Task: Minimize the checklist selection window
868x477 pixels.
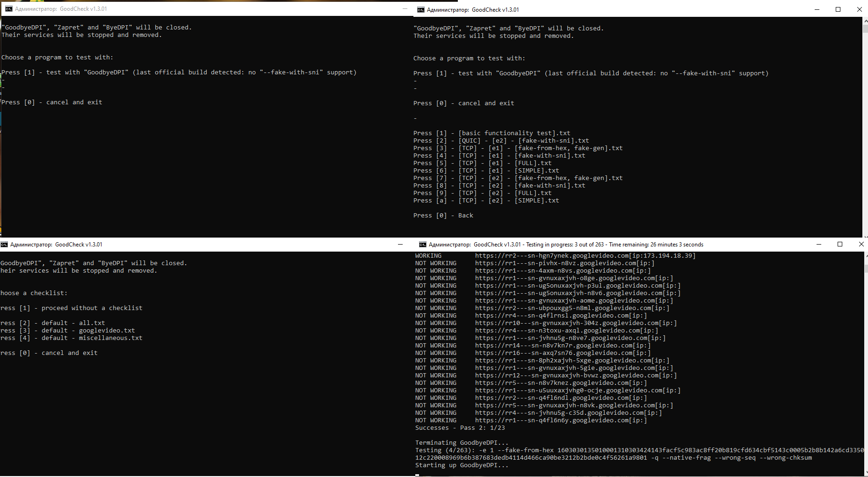Action: click(x=400, y=245)
